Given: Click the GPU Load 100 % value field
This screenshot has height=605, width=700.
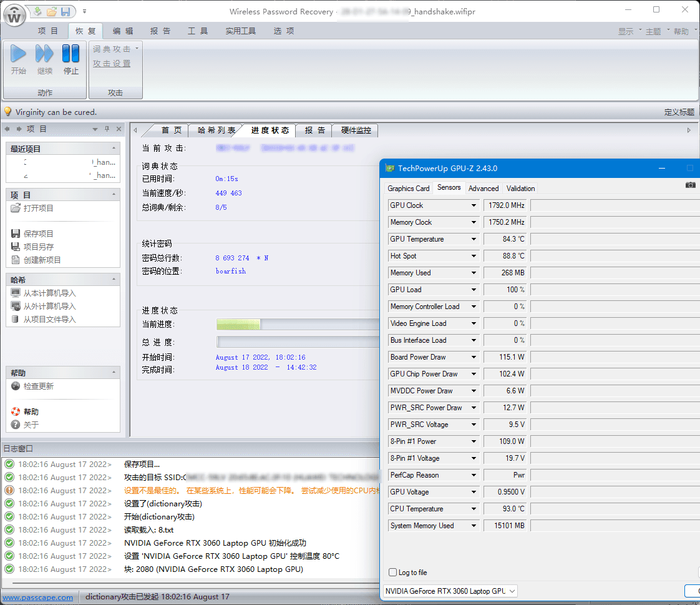Looking at the screenshot, I should coord(505,290).
